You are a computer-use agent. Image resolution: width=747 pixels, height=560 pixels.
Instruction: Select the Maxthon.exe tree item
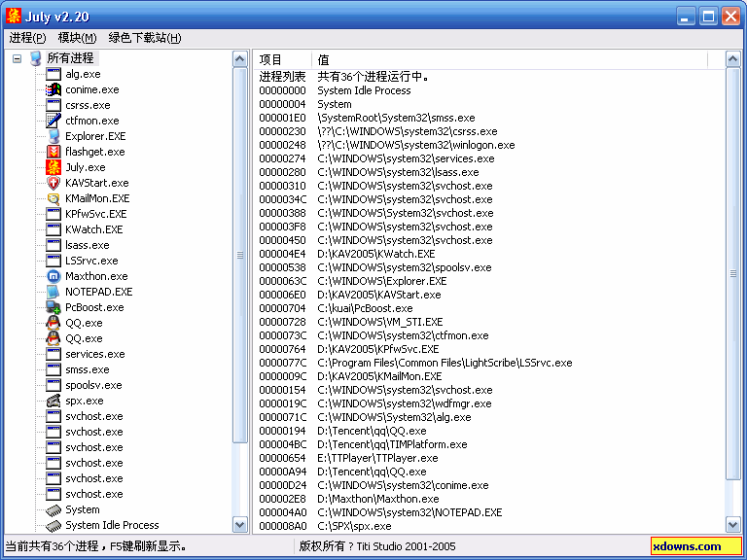96,276
